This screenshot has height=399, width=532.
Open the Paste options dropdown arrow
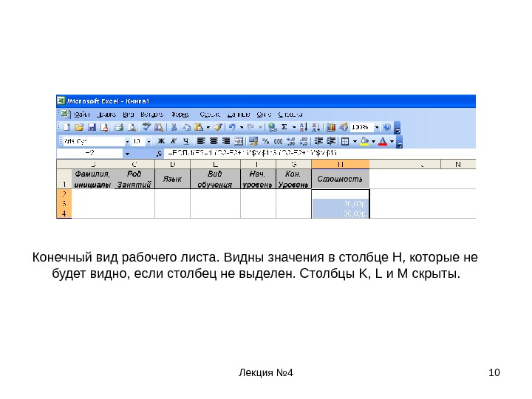208,128
